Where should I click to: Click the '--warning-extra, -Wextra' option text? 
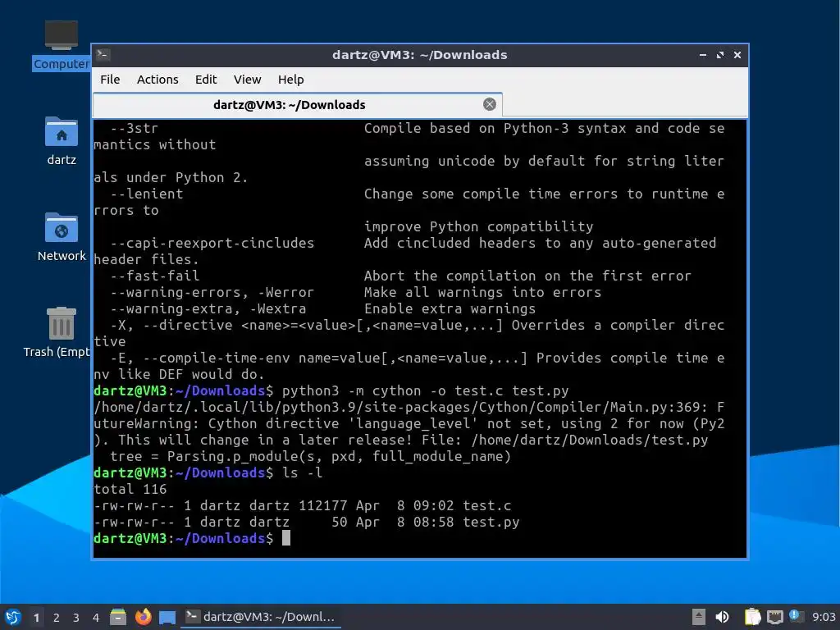(208, 308)
